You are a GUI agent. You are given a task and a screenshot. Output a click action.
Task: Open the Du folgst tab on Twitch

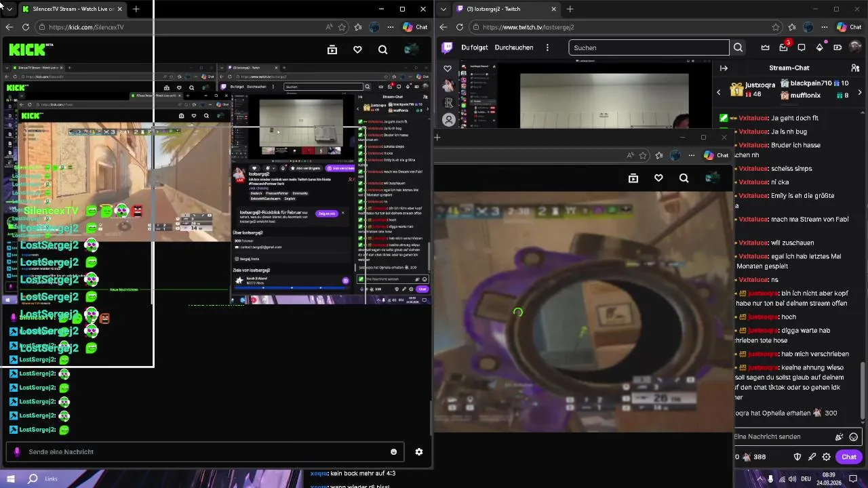click(474, 47)
